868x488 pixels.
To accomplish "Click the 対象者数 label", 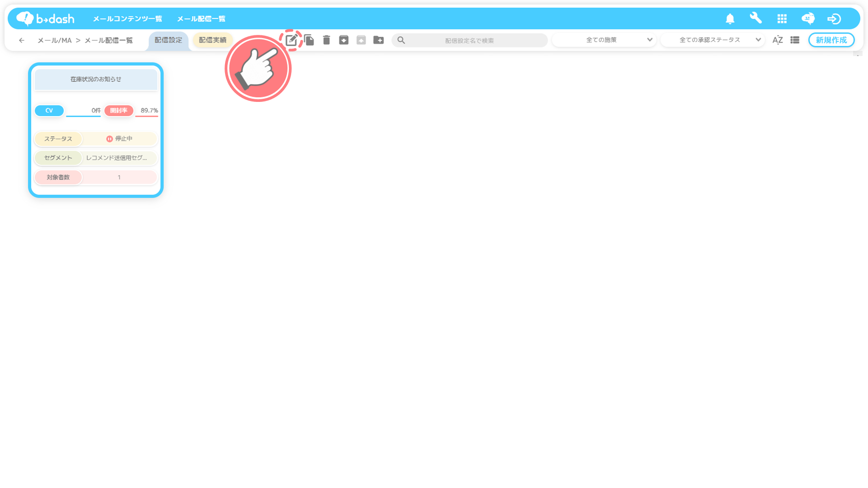I will [58, 177].
